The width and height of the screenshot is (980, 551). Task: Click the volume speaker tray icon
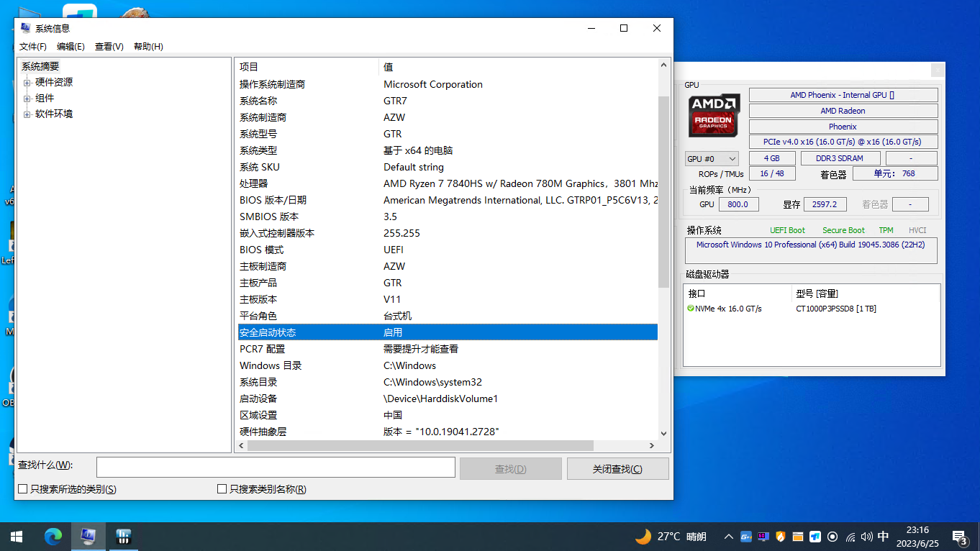pos(866,537)
